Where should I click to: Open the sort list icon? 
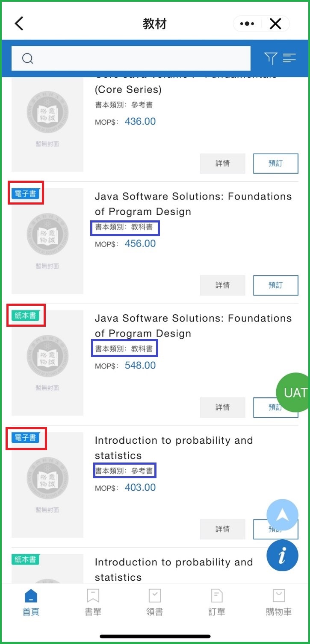(x=289, y=58)
